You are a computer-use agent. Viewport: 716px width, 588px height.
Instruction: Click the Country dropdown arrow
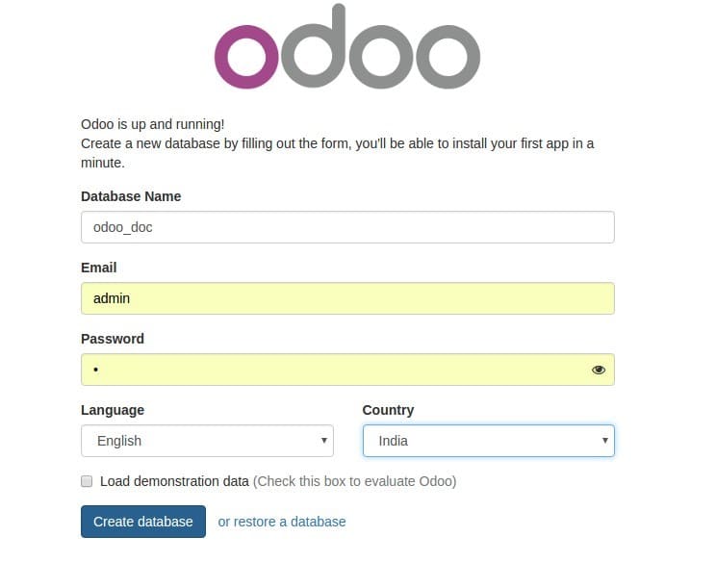(605, 441)
